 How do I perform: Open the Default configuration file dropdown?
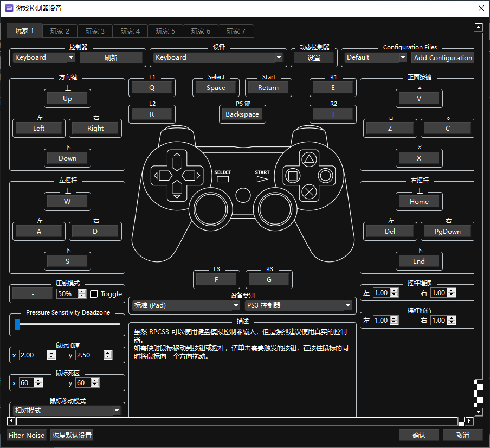click(375, 57)
